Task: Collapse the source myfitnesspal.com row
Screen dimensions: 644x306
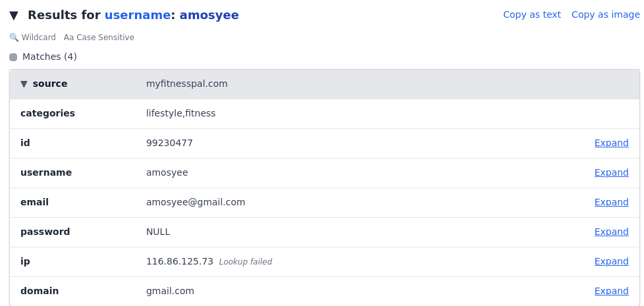Action: pos(24,84)
